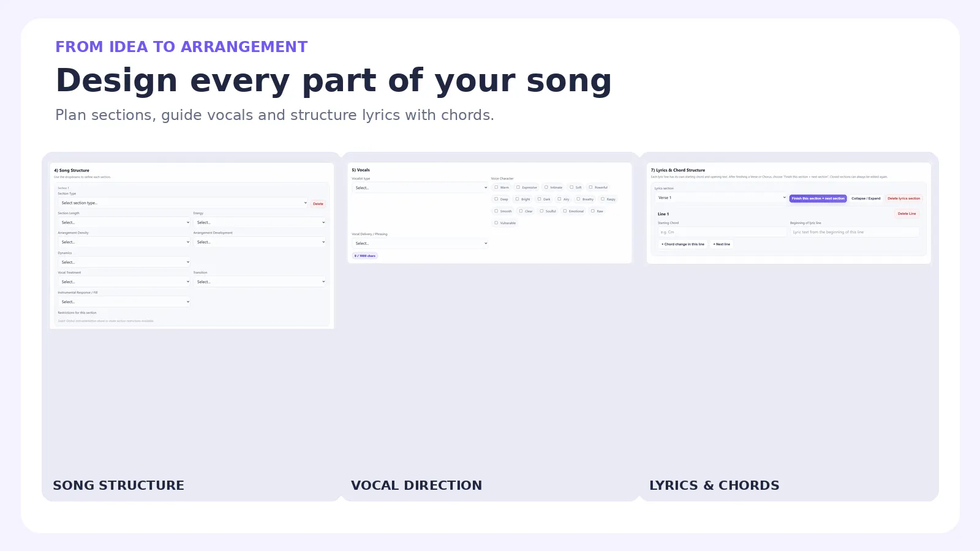Check the Intimate voice character
Viewport: 980px width, 551px height.
click(546, 187)
